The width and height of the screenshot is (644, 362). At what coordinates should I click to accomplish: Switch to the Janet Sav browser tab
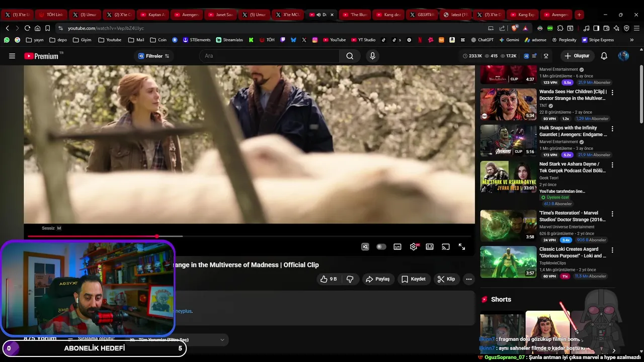pos(220,15)
